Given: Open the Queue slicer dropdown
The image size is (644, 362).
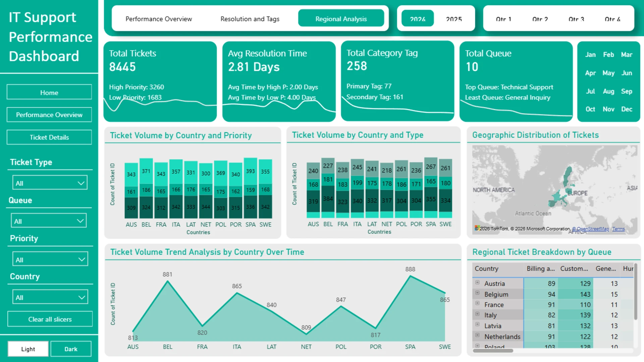Looking at the screenshot, I should 49,221.
